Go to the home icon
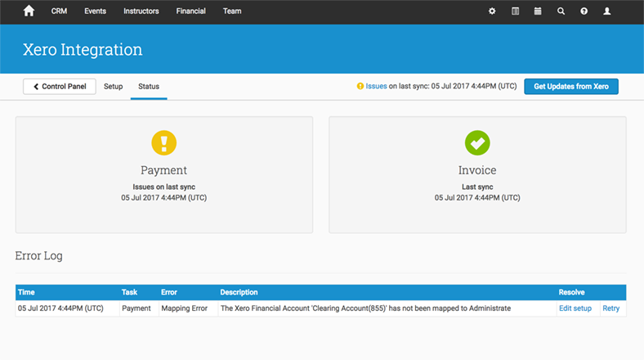Viewport: 644px width, 360px height. click(x=29, y=11)
